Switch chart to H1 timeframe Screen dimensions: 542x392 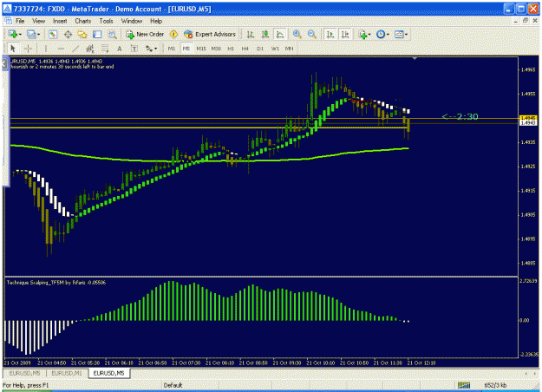(231, 49)
